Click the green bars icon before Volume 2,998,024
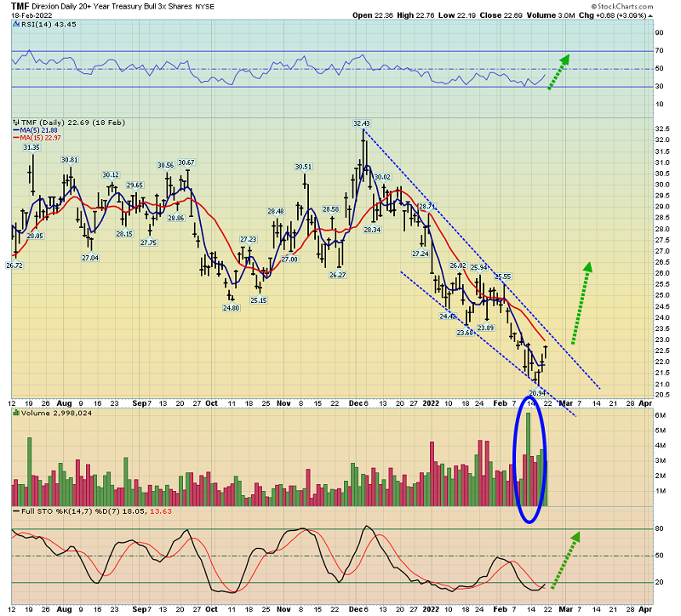681x616 pixels. coord(15,414)
